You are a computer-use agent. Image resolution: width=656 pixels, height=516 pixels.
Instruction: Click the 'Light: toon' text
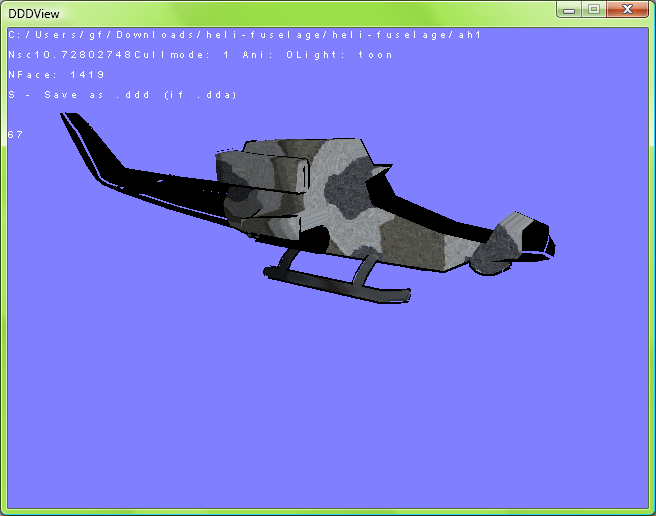pyautogui.click(x=343, y=55)
